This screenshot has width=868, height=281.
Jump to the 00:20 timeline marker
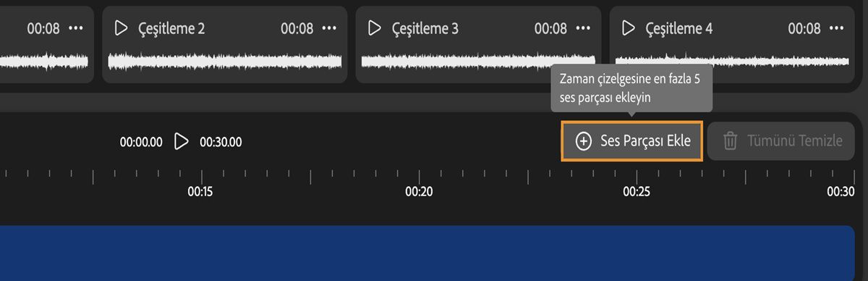coord(419,192)
